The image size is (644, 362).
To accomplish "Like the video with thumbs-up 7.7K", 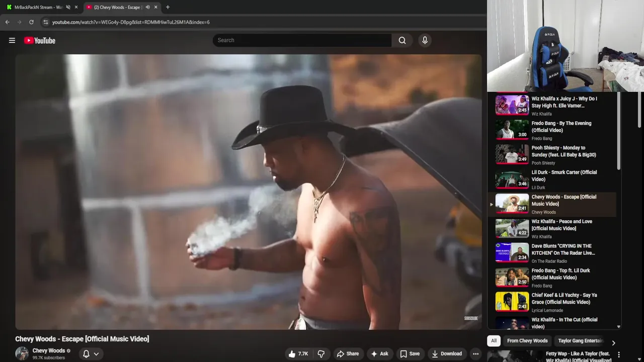I will point(298,353).
